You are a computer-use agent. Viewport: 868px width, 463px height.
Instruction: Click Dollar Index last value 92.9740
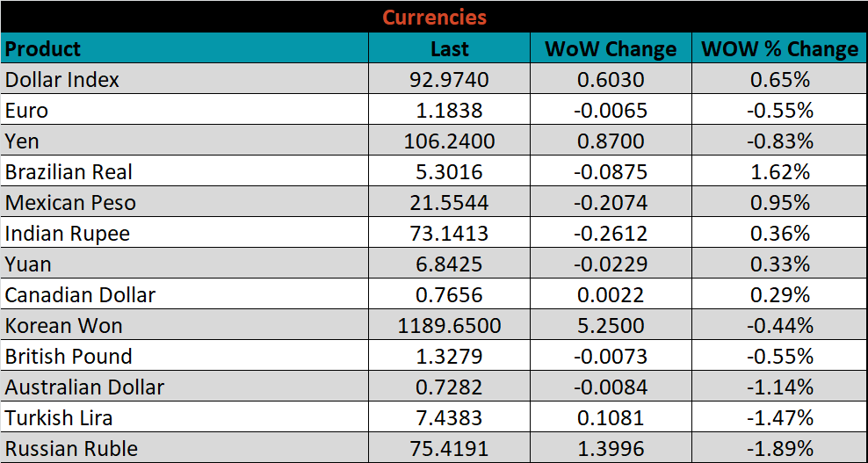(449, 80)
